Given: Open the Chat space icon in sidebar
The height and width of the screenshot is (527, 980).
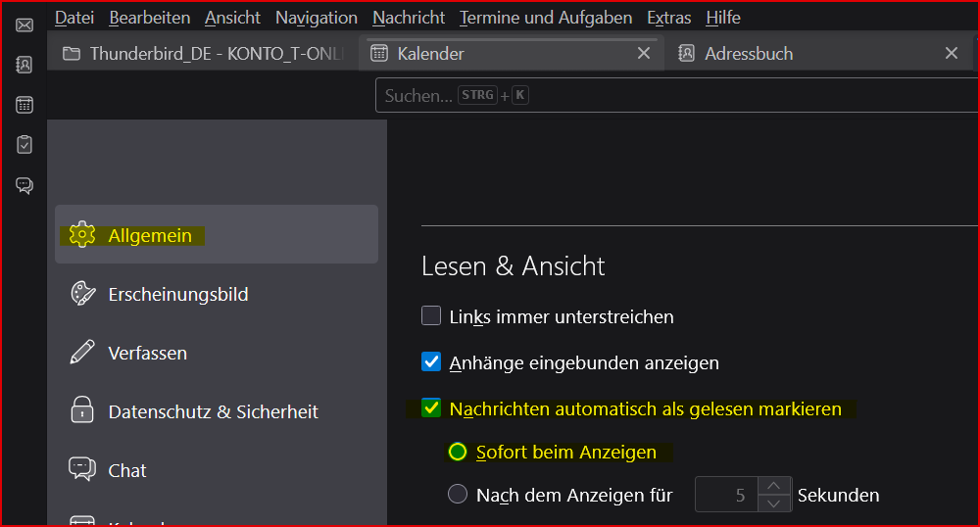Looking at the screenshot, I should click(24, 185).
